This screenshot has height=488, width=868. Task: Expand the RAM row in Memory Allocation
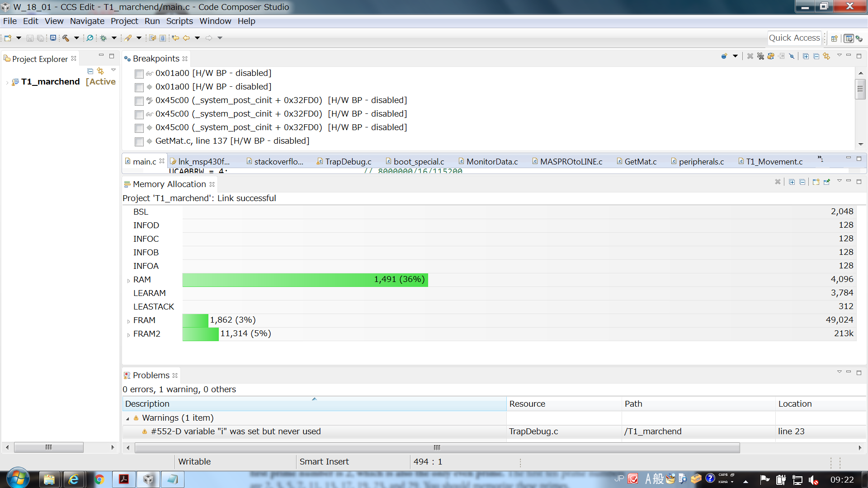click(129, 280)
